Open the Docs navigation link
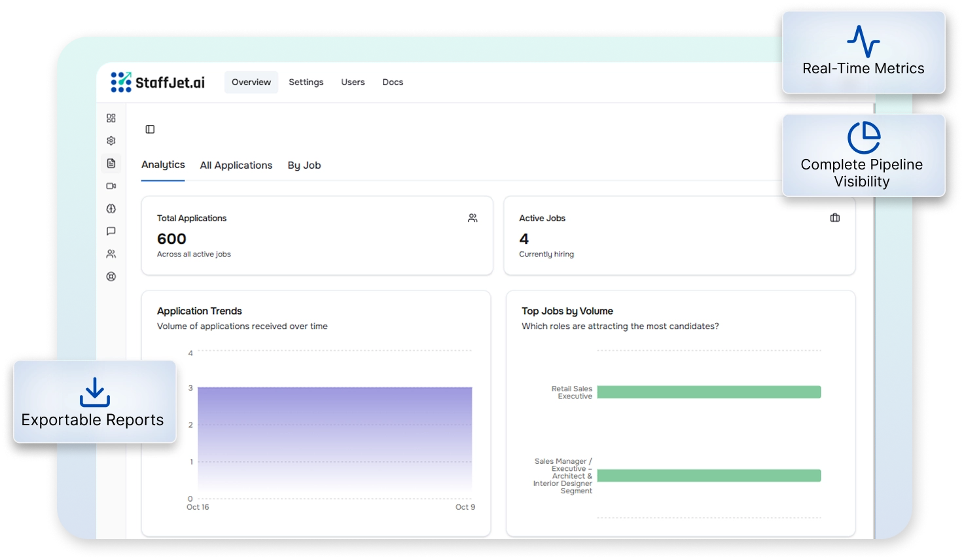Screen dimensions: 964x560 (393, 82)
